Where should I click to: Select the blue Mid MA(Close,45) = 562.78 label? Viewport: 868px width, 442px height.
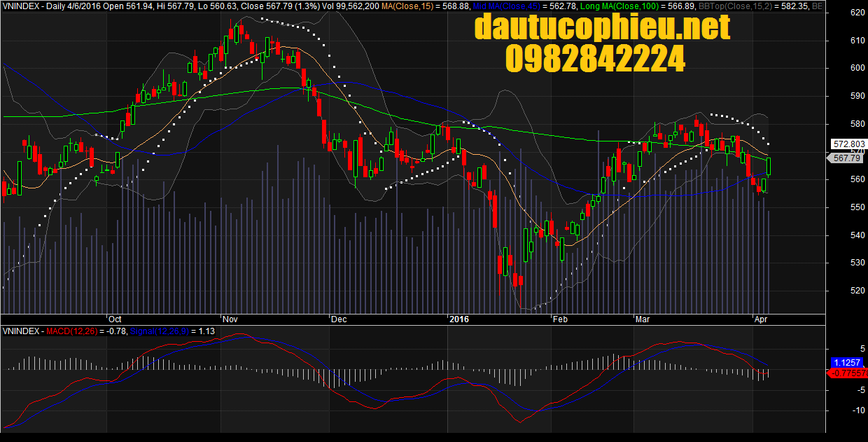click(525, 6)
